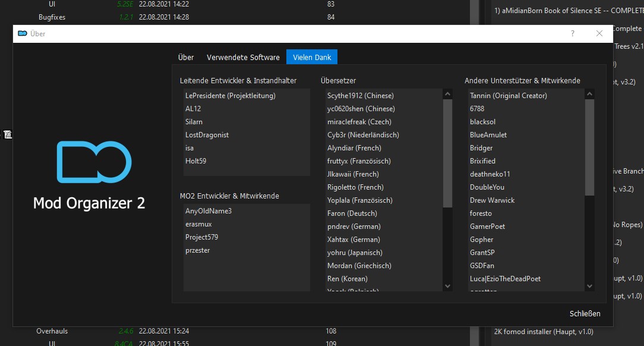Select the Bugfixes mod row

tap(52, 17)
